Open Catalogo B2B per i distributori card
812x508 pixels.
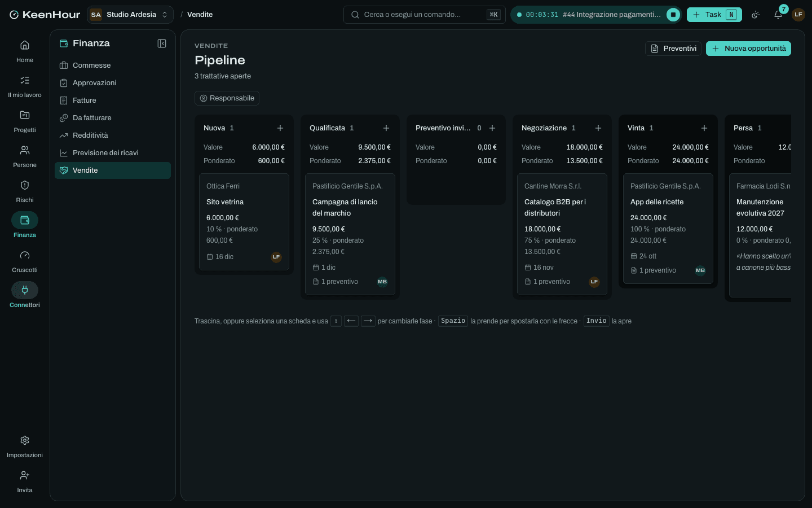[562, 234]
